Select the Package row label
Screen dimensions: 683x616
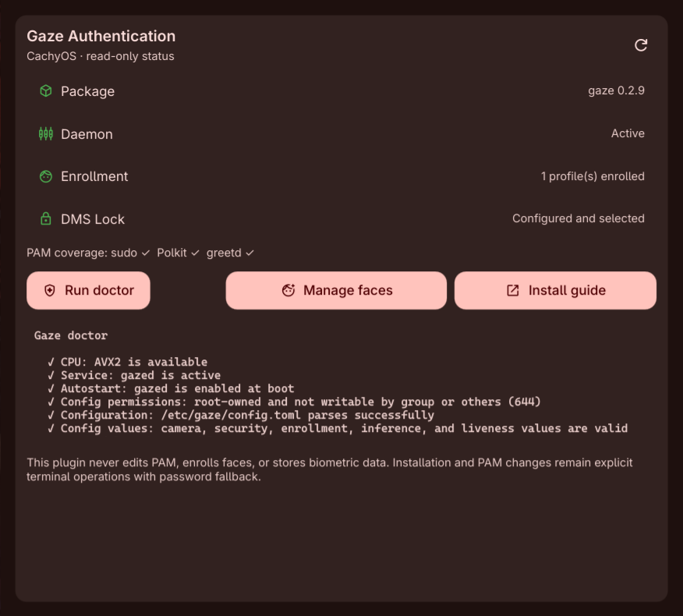(87, 91)
